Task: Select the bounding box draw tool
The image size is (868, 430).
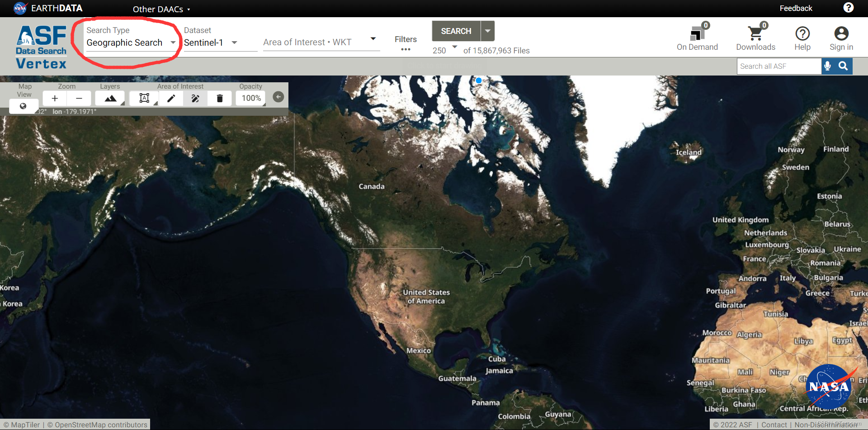Action: 144,98
